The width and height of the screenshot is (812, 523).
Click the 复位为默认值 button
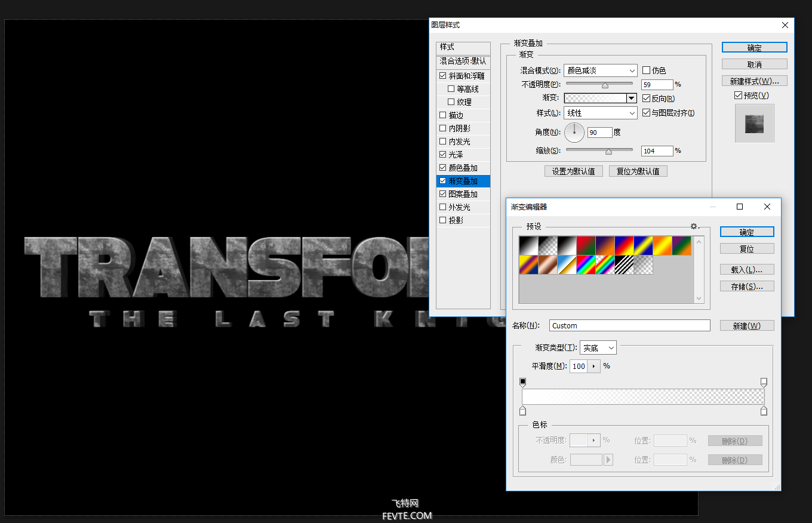(638, 171)
